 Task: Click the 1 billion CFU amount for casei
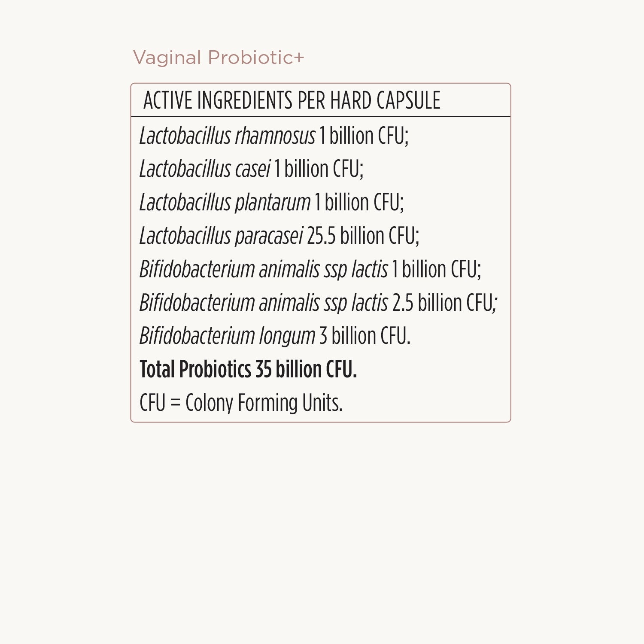pos(318,169)
